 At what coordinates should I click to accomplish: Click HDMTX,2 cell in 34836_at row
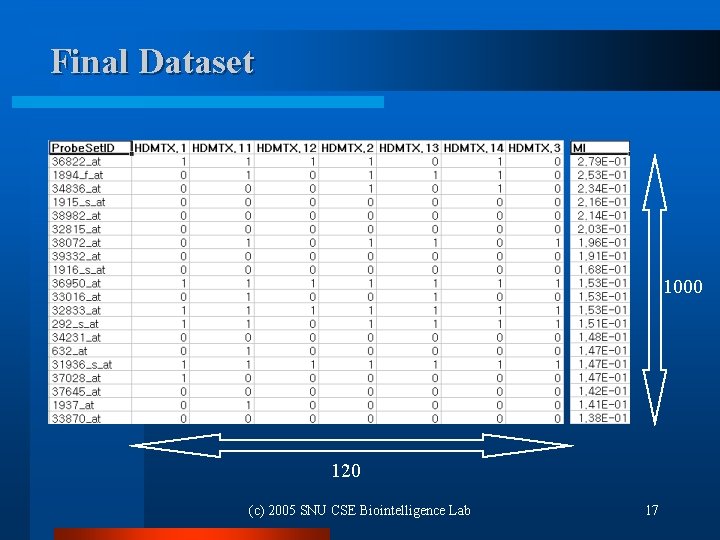pos(348,189)
